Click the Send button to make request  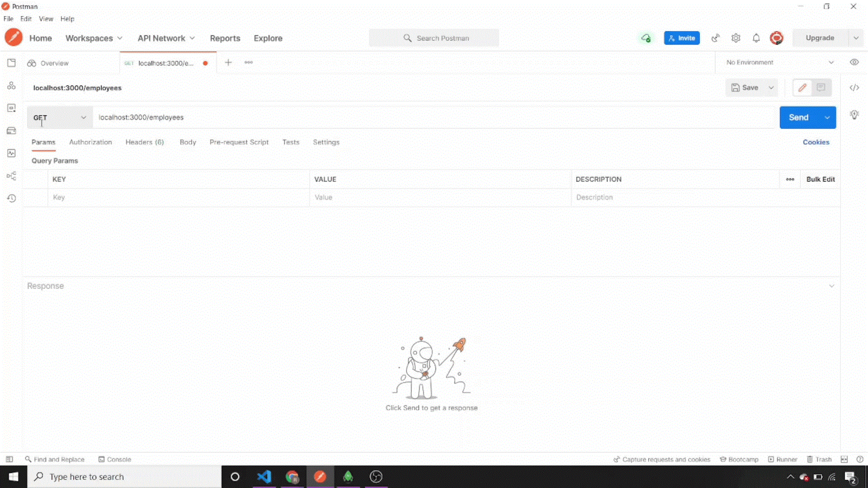click(x=799, y=117)
